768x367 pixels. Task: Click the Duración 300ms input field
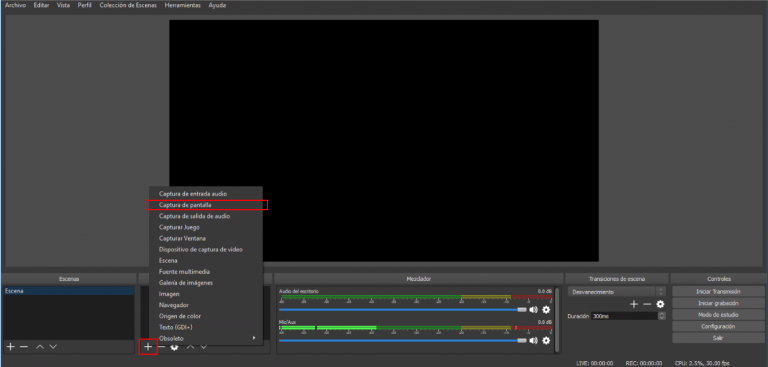624,316
